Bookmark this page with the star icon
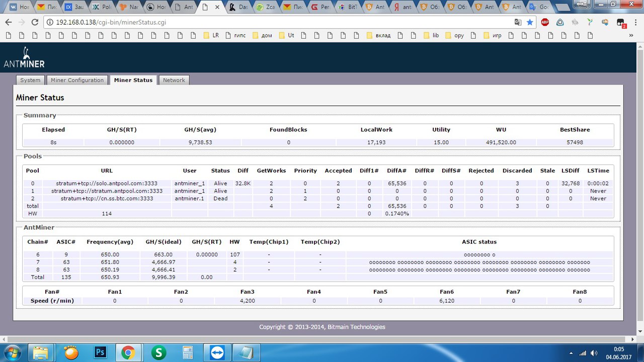This screenshot has height=362, width=644. tap(530, 22)
